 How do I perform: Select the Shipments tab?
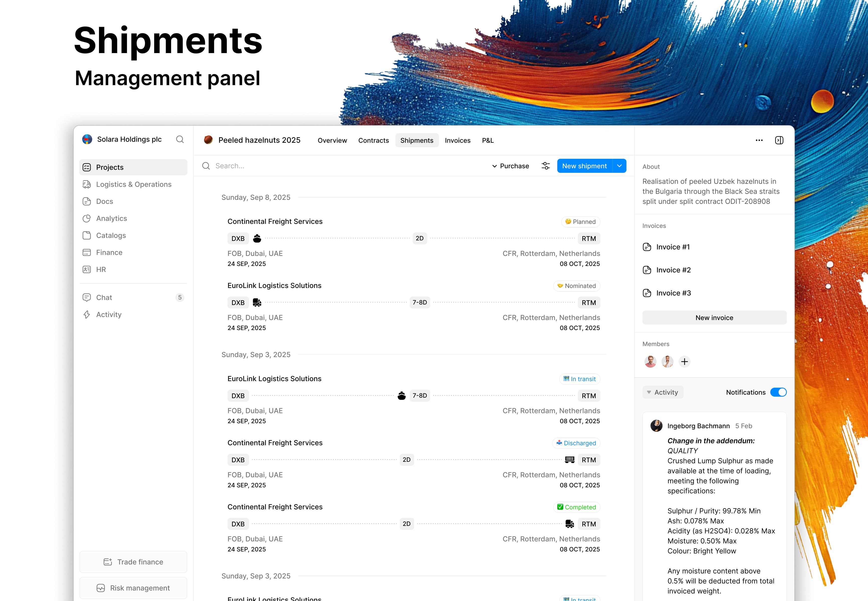point(417,140)
